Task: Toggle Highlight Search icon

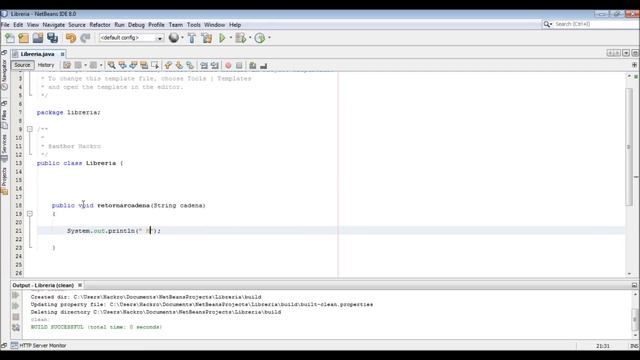Action: 144,65
